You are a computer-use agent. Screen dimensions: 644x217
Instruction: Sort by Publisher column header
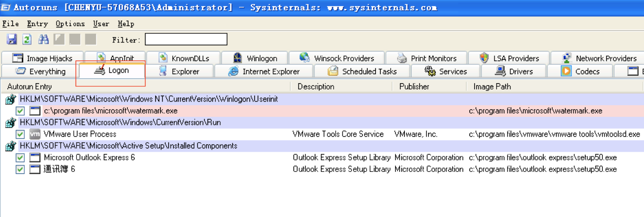click(x=429, y=86)
